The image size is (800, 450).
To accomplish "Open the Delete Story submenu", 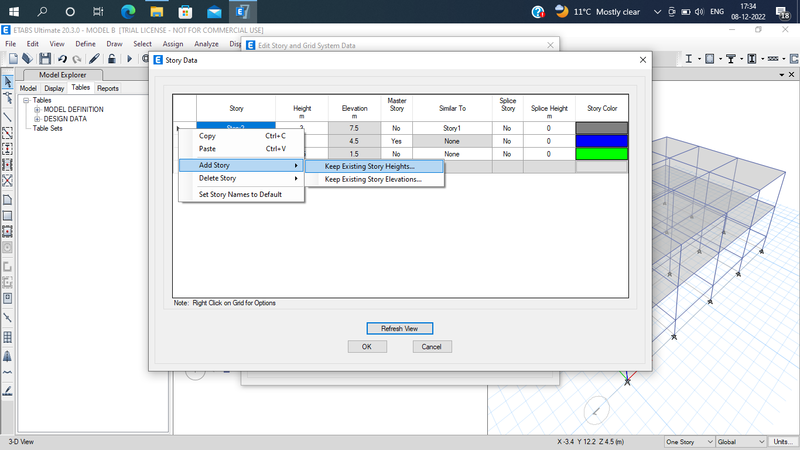I will (241, 179).
